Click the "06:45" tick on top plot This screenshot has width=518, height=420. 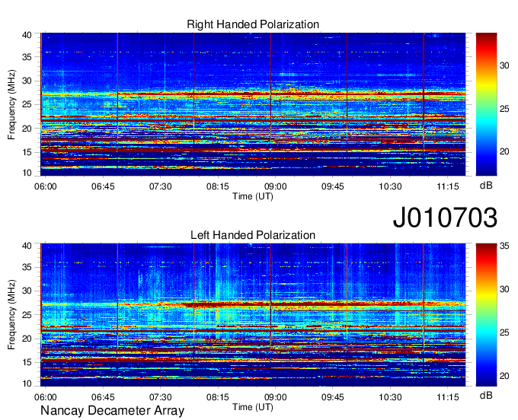[103, 186]
